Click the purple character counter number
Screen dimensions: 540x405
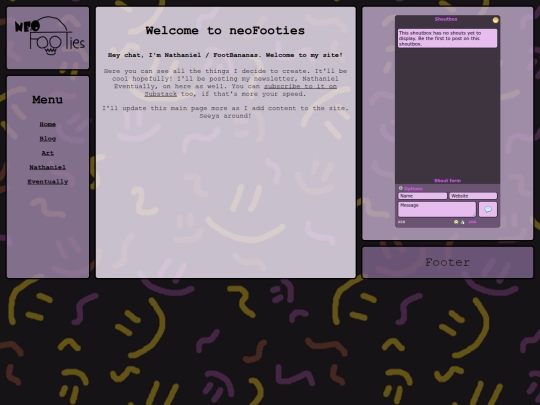coord(472,222)
